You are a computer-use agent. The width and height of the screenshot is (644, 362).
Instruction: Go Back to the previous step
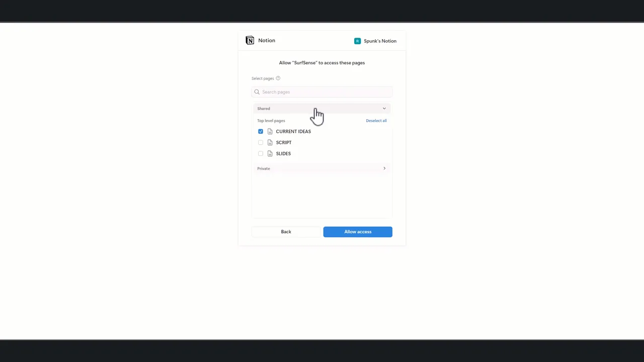[286, 232]
